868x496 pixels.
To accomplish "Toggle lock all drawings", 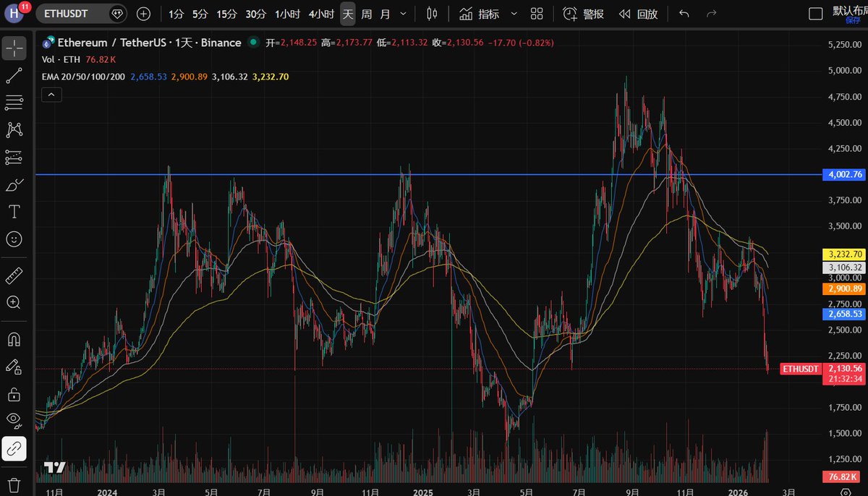I will pyautogui.click(x=14, y=394).
